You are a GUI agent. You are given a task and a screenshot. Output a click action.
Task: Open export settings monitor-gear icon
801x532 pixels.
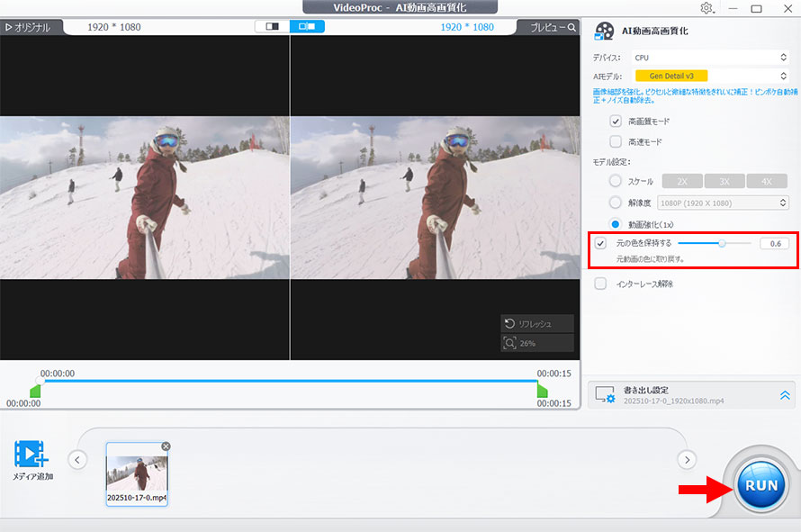[605, 394]
